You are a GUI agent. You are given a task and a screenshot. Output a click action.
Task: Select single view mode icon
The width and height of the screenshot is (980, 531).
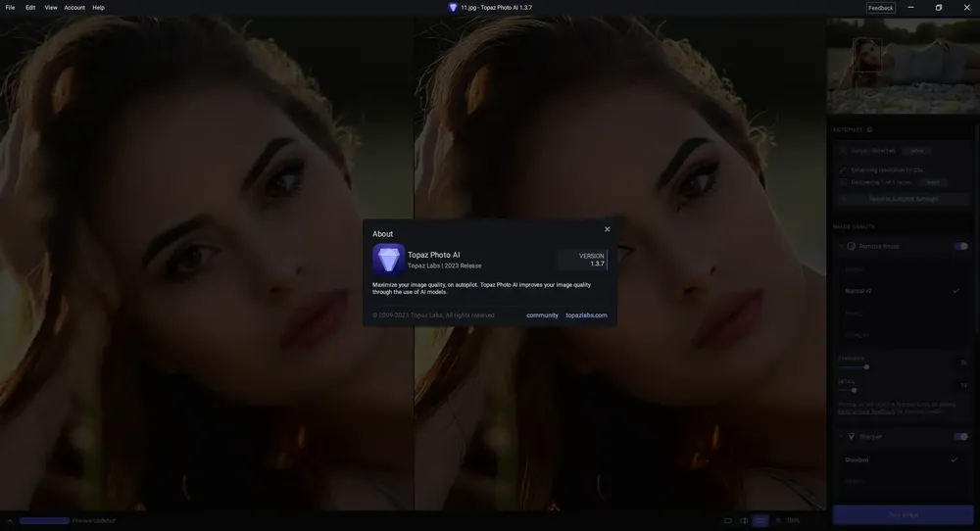[727, 520]
